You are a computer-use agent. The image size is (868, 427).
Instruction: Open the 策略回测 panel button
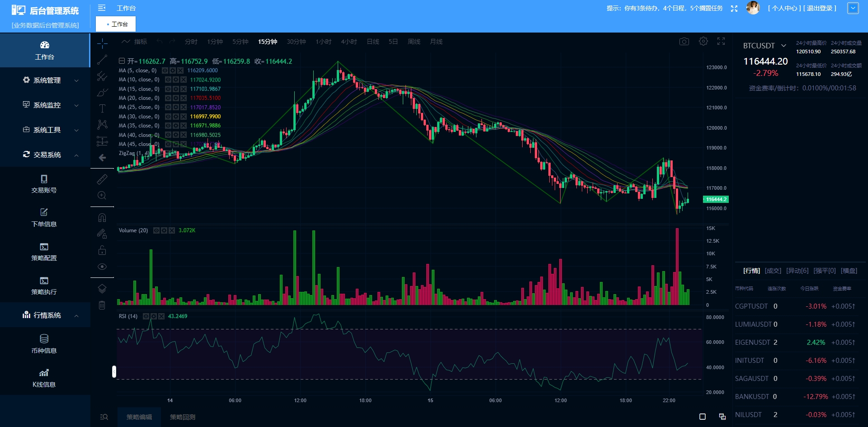tap(183, 417)
